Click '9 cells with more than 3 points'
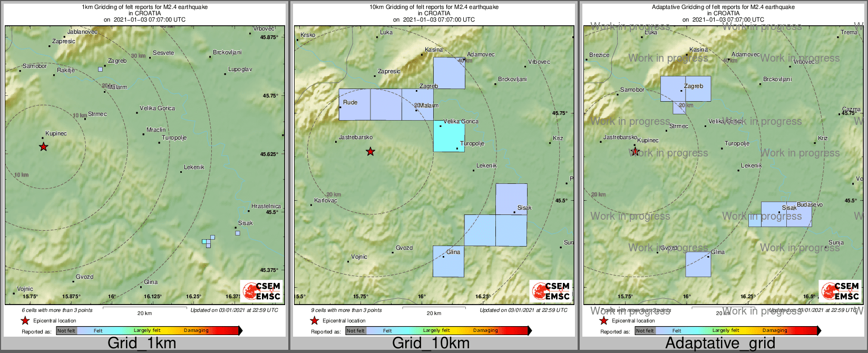 coord(346,310)
